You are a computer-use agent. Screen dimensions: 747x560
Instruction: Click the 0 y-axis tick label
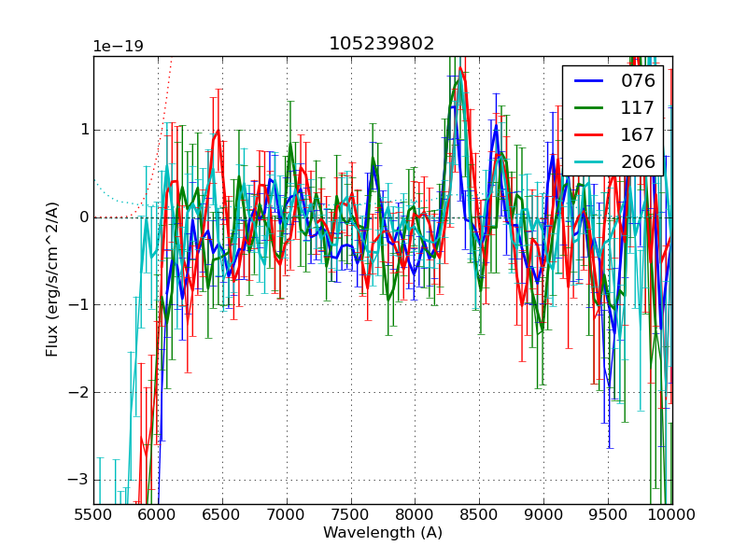[83, 217]
